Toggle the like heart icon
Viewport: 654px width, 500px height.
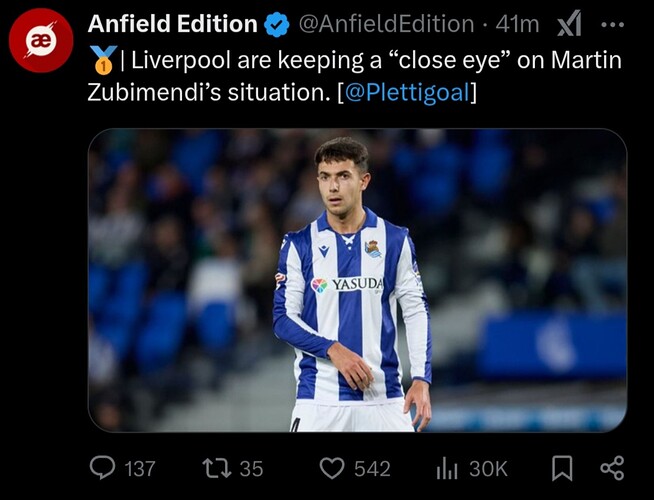pos(331,467)
